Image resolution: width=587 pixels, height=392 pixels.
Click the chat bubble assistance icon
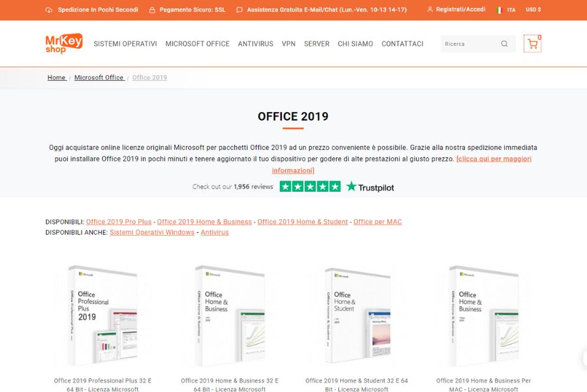point(239,9)
